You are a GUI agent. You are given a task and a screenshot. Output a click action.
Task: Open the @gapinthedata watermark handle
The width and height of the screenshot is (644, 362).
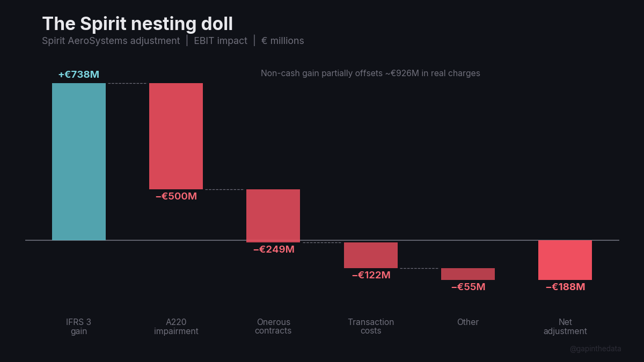pos(595,349)
